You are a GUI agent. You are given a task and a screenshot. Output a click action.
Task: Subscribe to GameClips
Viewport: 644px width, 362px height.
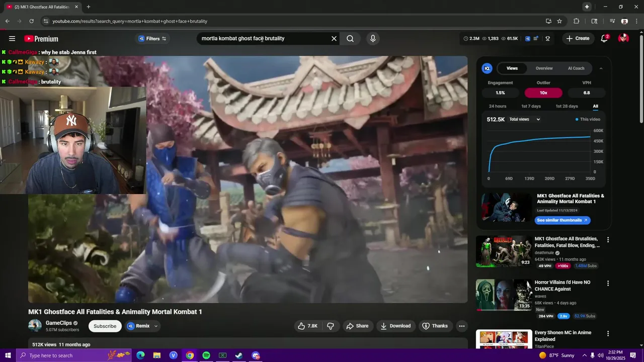coord(105,326)
